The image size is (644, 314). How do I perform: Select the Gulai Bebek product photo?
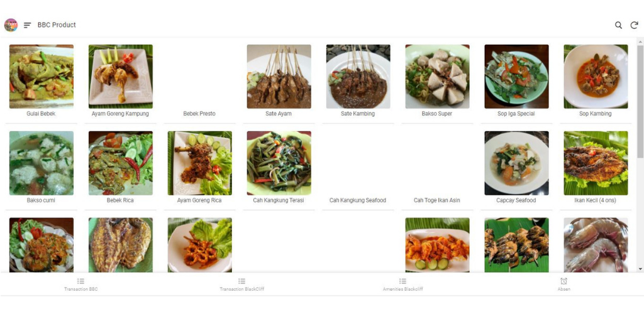coord(42,77)
